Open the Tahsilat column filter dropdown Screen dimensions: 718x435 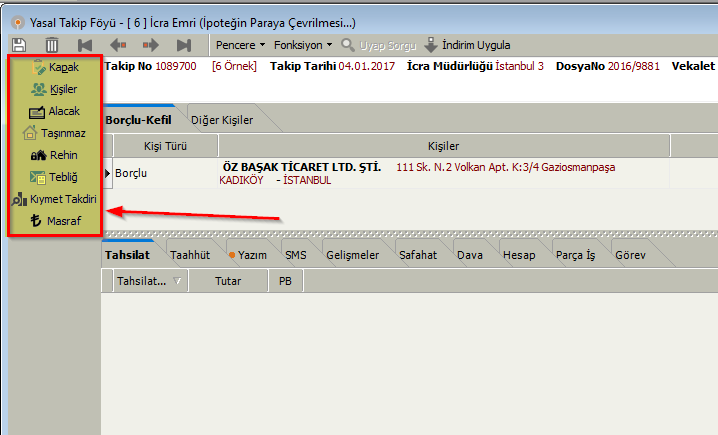coord(177,282)
